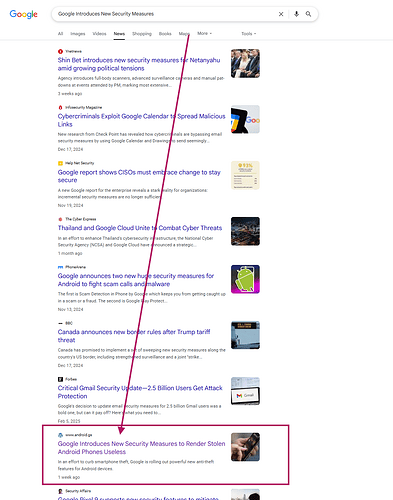Switch to the Shopping tab
Viewport: 393px width, 500px height.
click(x=142, y=34)
